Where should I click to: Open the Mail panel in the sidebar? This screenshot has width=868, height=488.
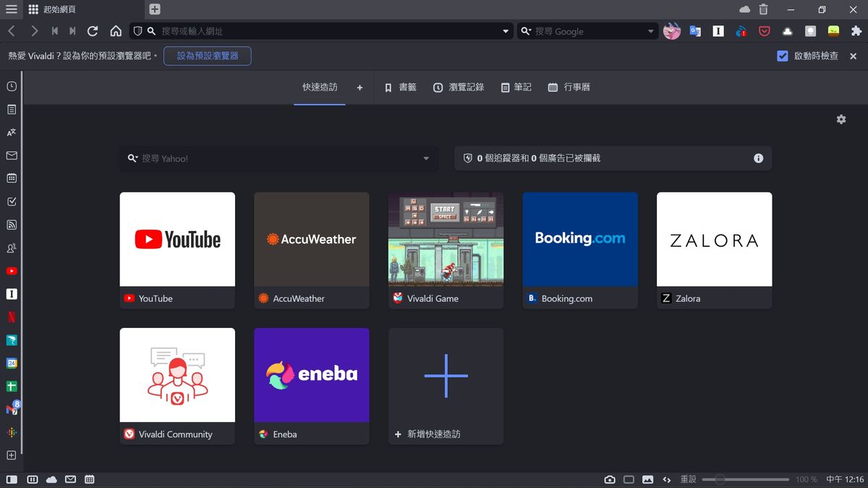pos(12,156)
